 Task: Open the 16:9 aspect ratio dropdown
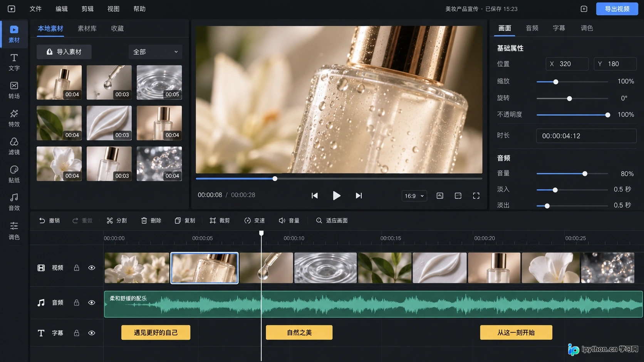414,196
